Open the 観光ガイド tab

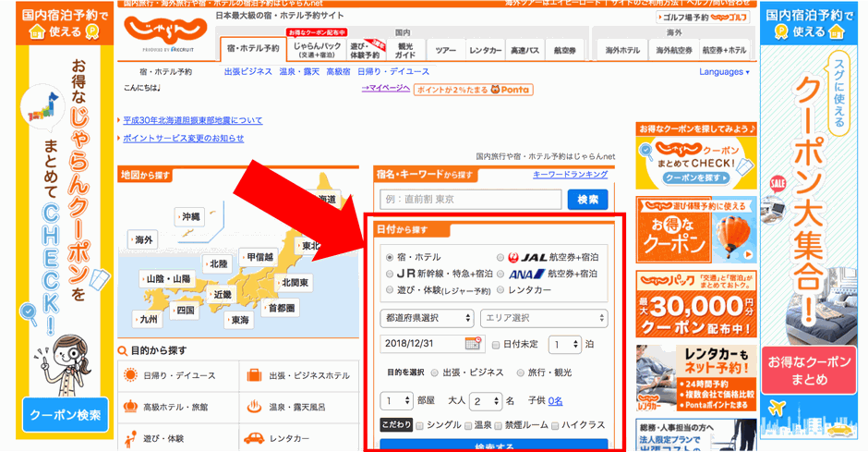[405, 51]
